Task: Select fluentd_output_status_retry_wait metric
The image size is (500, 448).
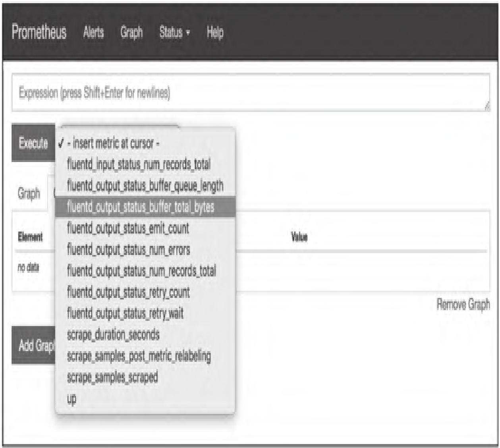Action: pos(125,313)
